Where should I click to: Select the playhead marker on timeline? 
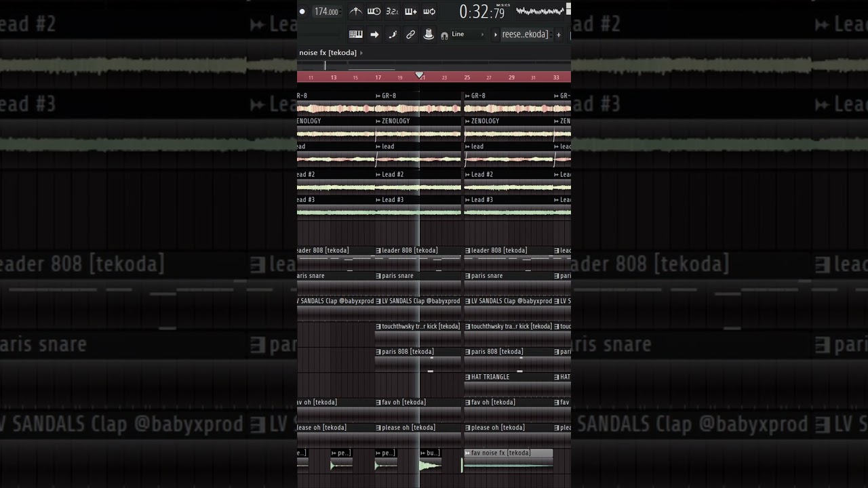(x=419, y=75)
